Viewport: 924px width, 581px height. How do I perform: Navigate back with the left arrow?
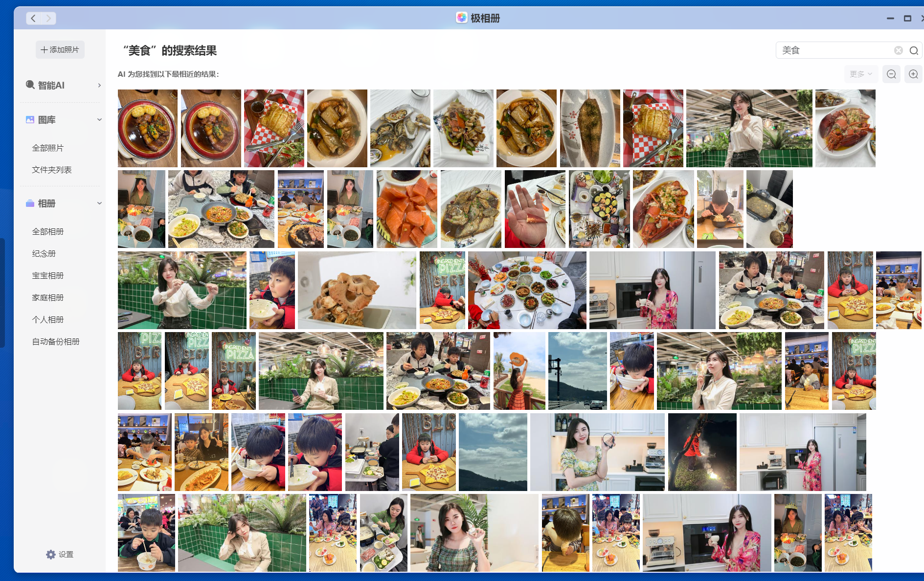[x=33, y=18]
